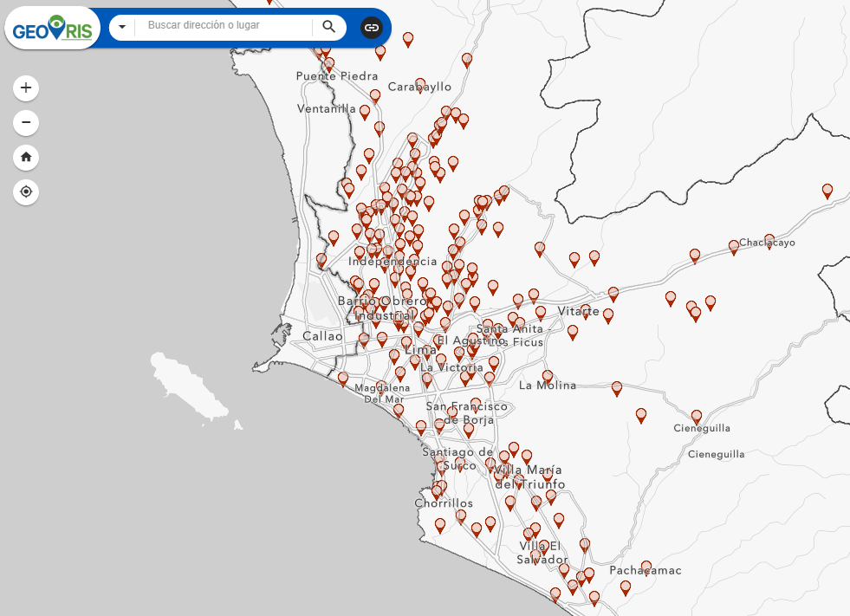Click the El Agustino label

tap(471, 340)
